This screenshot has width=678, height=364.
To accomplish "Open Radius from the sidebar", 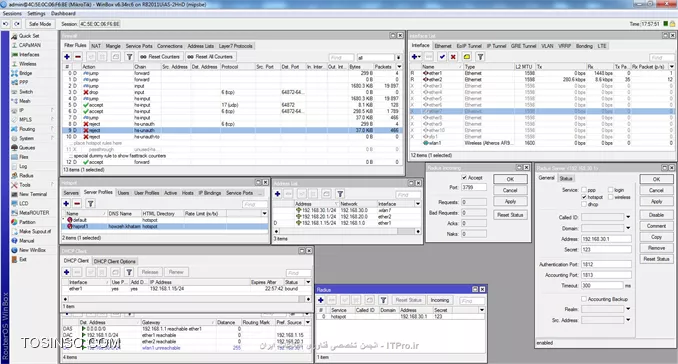I will 26,176.
